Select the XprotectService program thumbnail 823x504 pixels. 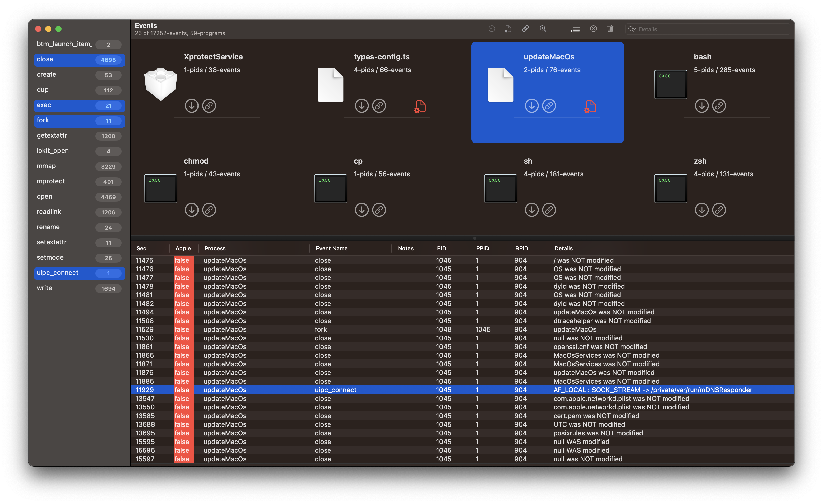click(x=161, y=84)
